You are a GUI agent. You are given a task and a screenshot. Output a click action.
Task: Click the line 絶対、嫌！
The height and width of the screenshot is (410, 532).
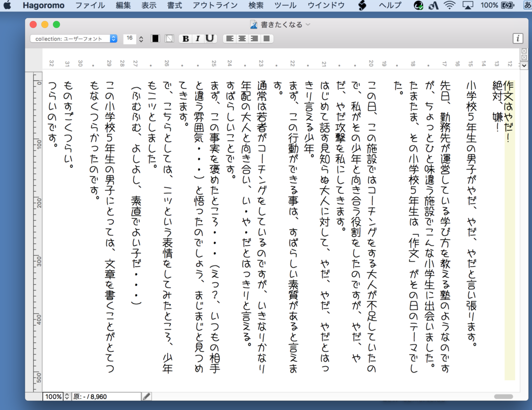tap(497, 106)
